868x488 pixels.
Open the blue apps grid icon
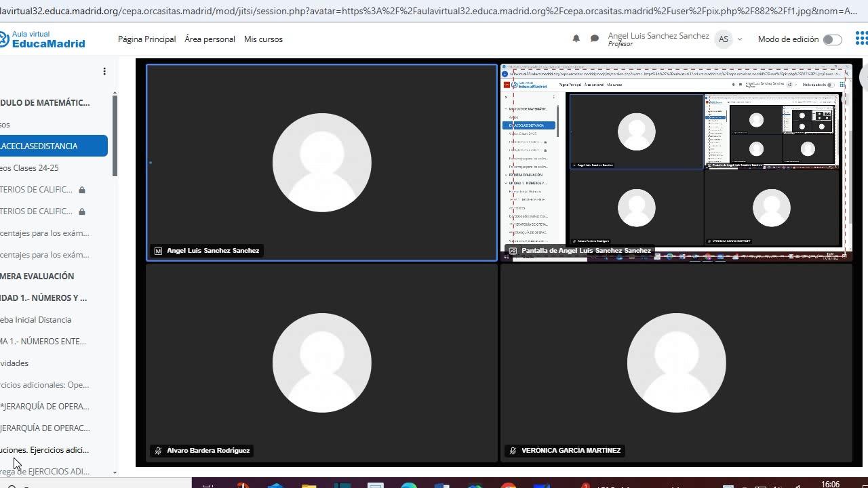tap(861, 39)
